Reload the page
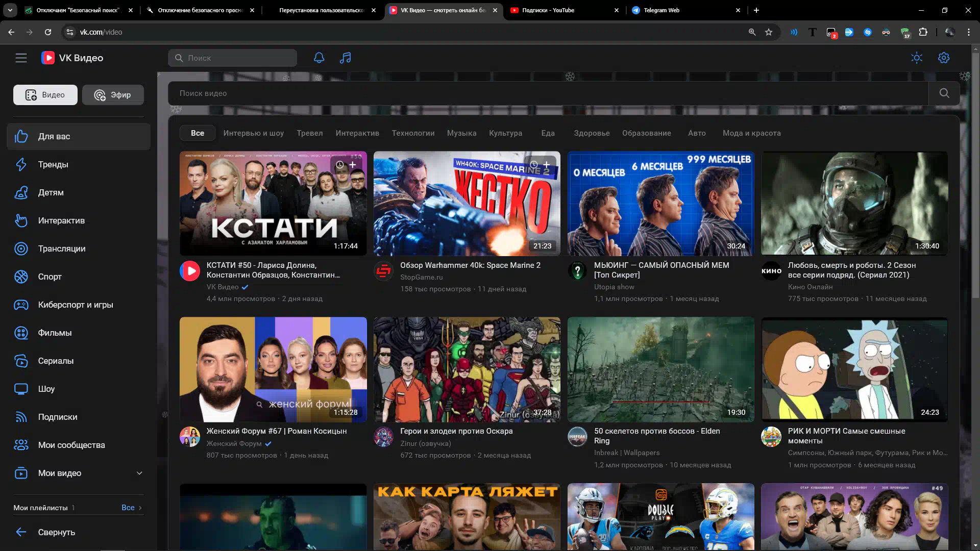The image size is (980, 551). (48, 32)
